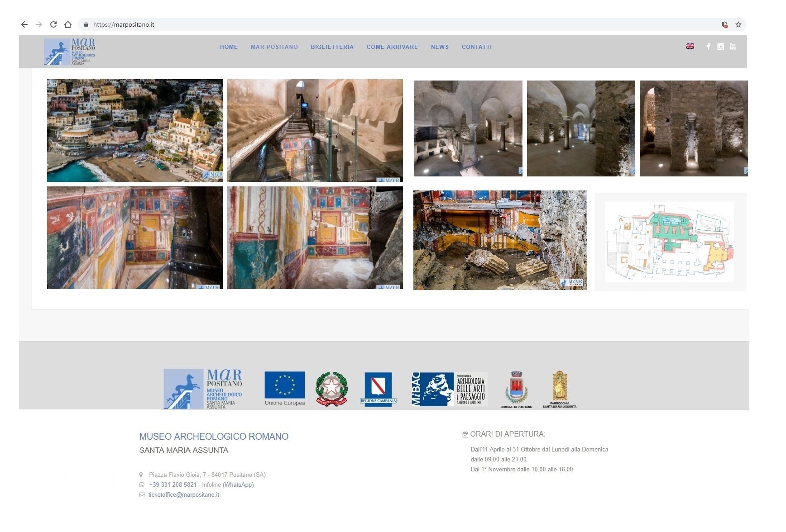The image size is (786, 532).
Task: Select COME ARRIVARE in navigation
Action: 392,47
